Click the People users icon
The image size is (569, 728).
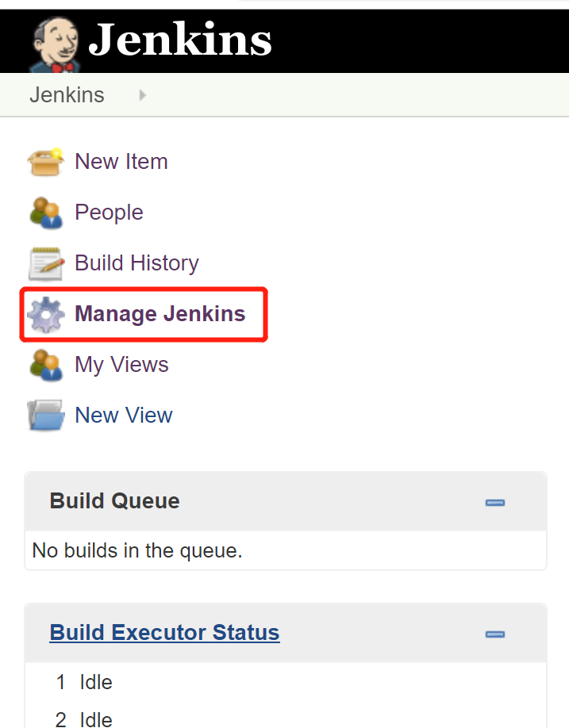pos(45,213)
